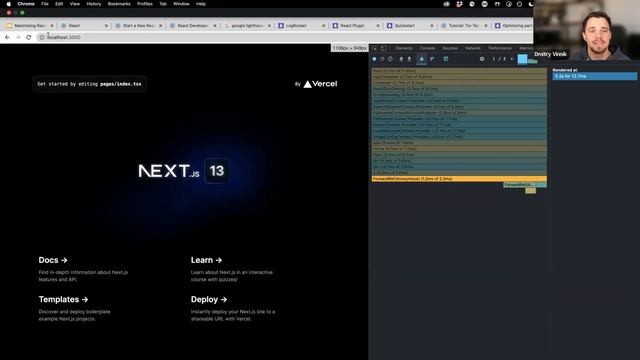Clear profiling data icon in Profiler

(391, 59)
